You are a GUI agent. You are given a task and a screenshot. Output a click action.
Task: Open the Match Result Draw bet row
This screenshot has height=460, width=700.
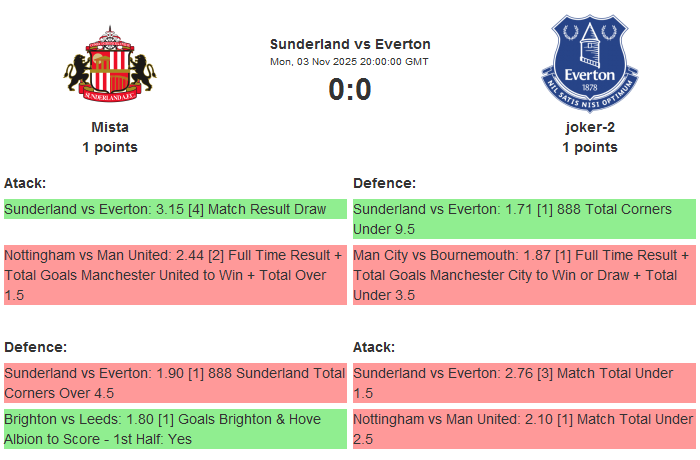tap(175, 209)
